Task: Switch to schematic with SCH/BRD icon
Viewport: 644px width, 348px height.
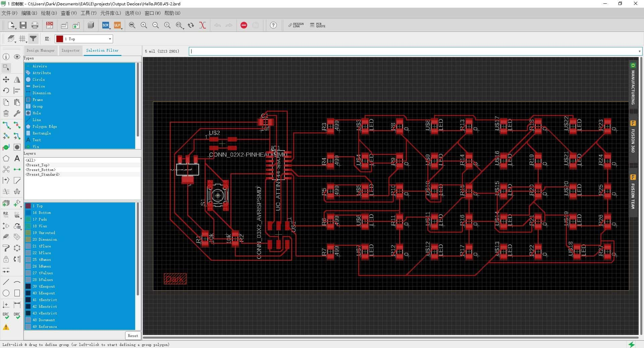Action: [x=50, y=25]
